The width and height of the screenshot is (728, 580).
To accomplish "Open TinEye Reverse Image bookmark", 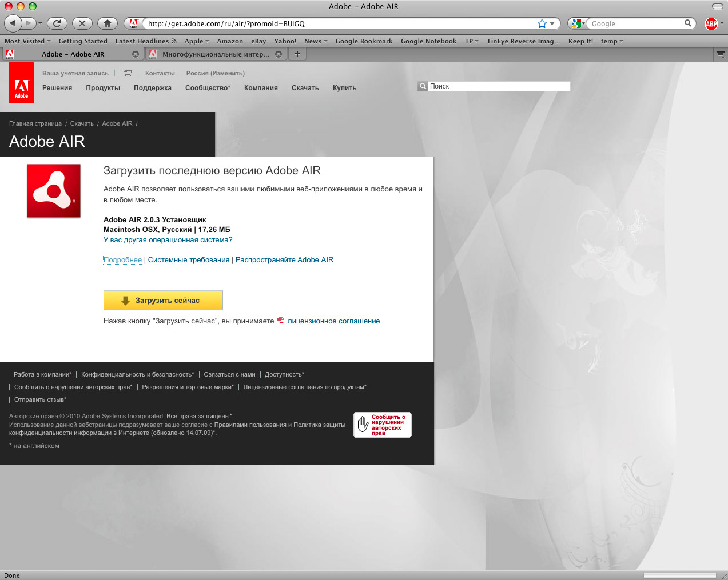I will 523,41.
